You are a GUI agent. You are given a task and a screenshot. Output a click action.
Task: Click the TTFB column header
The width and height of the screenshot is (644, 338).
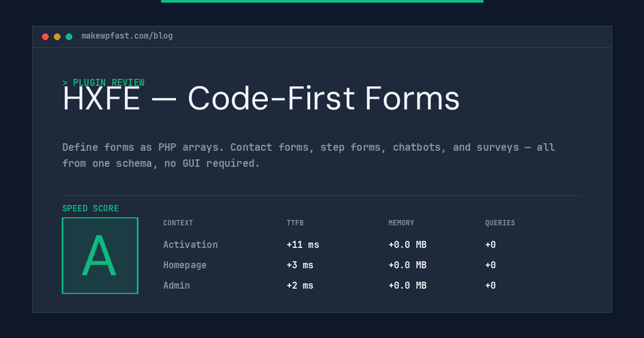(295, 223)
